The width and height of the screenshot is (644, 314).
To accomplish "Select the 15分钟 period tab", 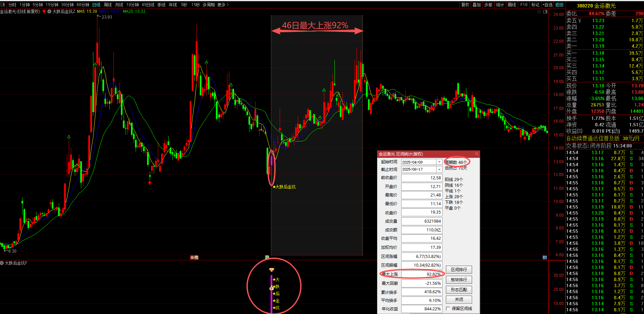I will [52, 5].
